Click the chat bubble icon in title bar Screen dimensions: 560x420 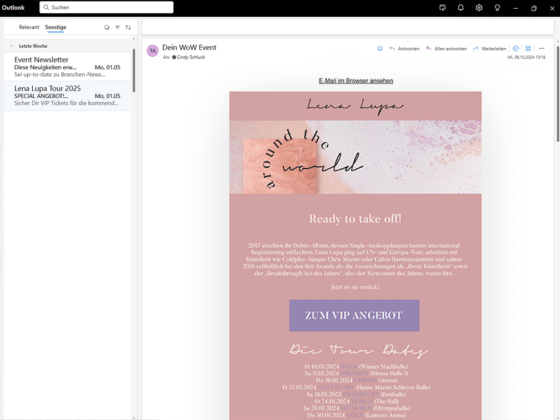(442, 8)
